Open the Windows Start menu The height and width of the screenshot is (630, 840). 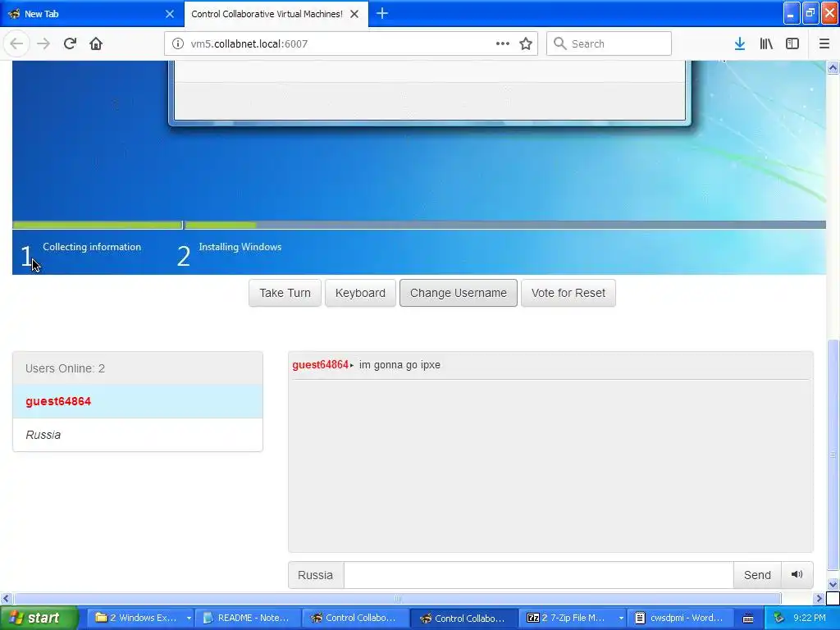coord(39,618)
